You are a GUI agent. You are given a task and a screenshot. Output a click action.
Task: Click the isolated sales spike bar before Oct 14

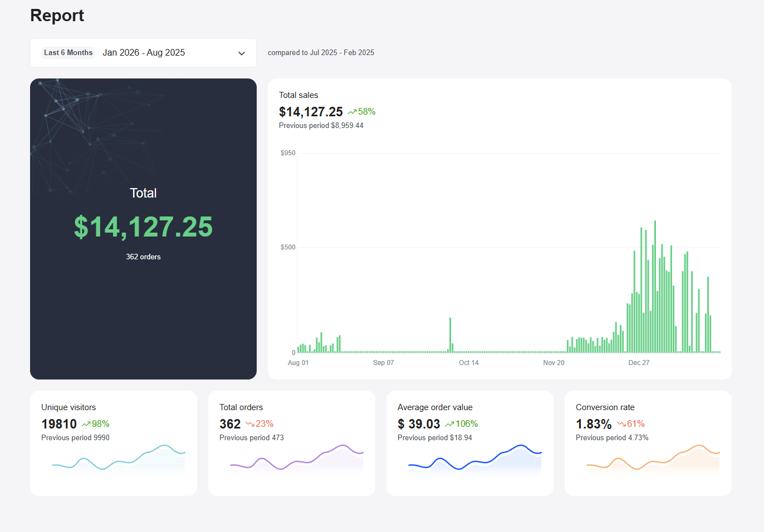(x=450, y=335)
